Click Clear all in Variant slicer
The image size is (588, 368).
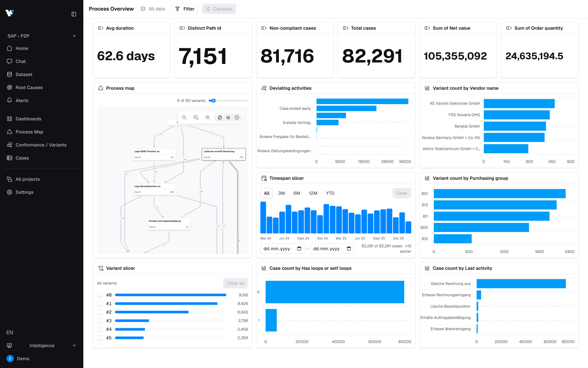tap(236, 283)
